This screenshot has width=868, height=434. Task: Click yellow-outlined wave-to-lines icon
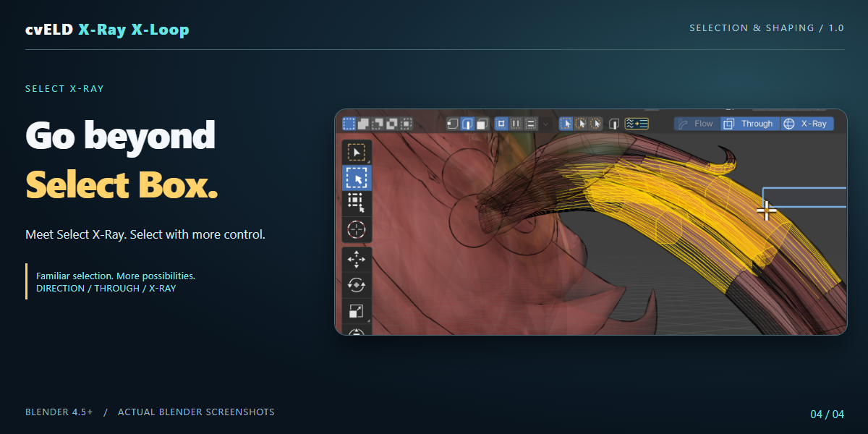coord(637,124)
